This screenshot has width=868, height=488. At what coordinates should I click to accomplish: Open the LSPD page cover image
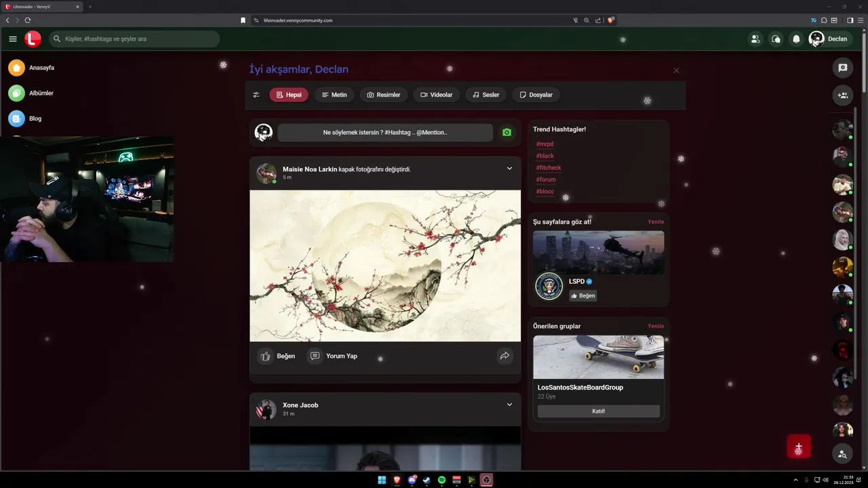tap(598, 252)
